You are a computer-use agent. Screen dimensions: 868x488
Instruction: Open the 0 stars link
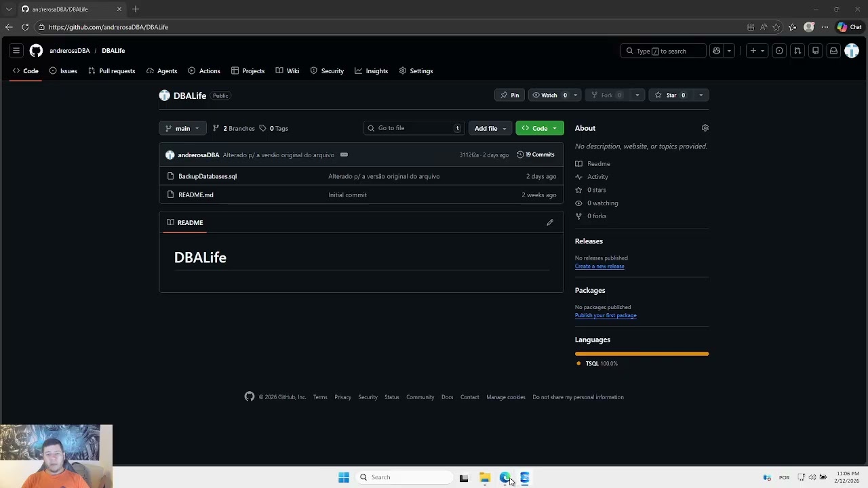(x=596, y=190)
